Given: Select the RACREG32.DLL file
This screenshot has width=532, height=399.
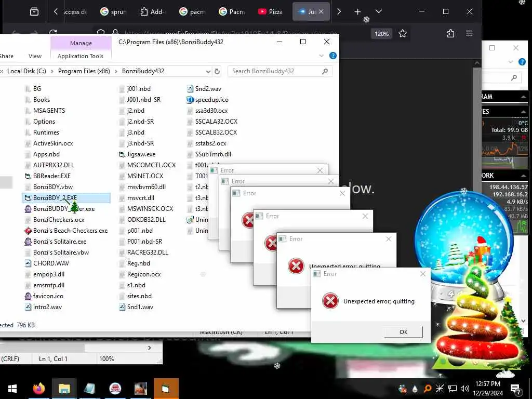Looking at the screenshot, I should [x=143, y=252].
